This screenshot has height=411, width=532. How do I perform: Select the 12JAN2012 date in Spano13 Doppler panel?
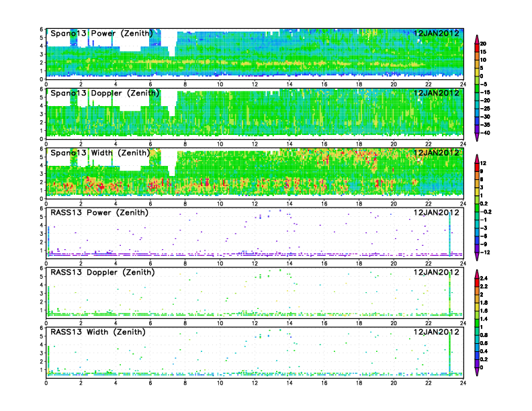point(437,93)
